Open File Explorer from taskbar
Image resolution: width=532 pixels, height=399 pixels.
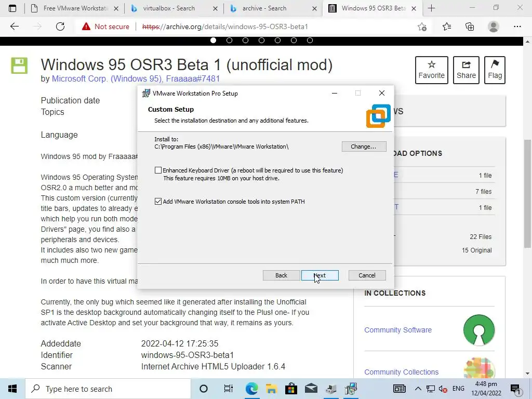pos(271,389)
